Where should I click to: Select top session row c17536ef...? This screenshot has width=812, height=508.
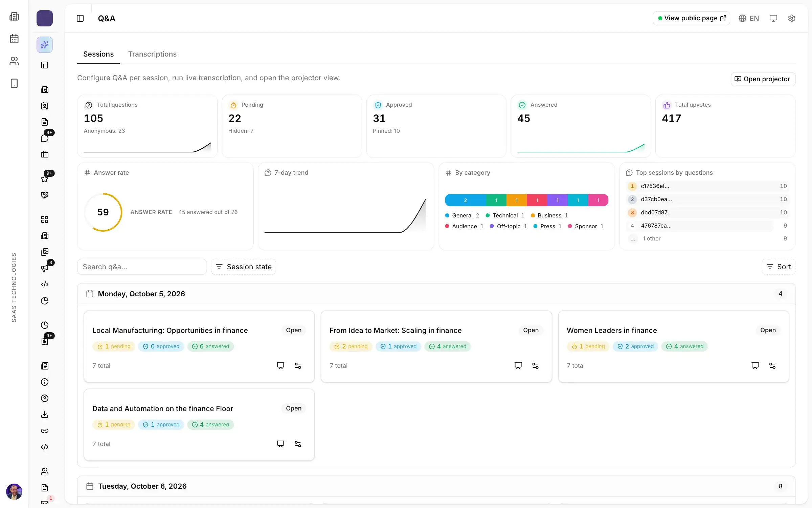pos(707,186)
